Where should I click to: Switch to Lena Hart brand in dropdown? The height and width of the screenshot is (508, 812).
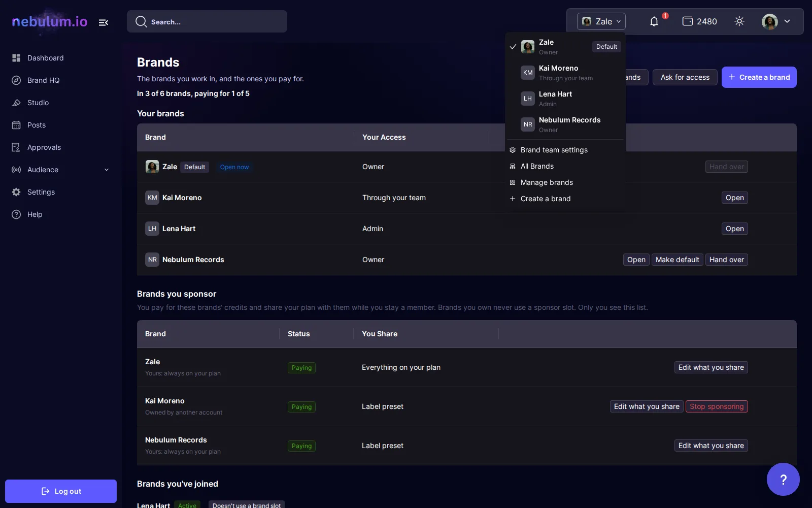[565, 99]
